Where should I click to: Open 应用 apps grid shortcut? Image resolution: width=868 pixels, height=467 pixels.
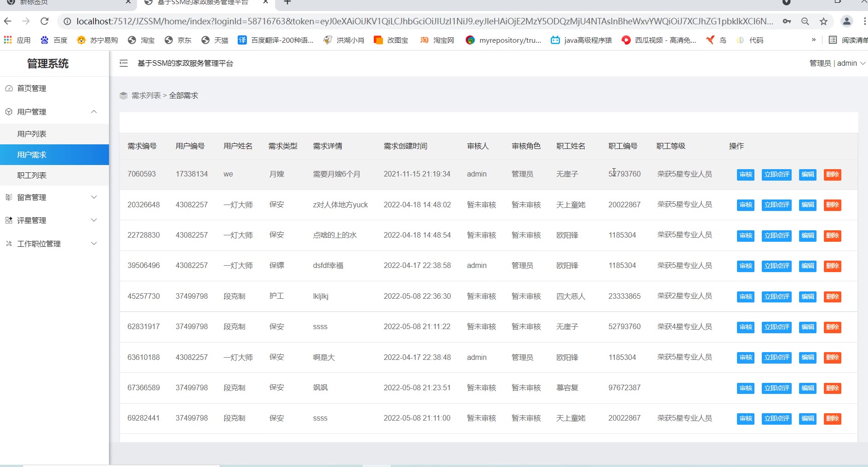(17, 40)
